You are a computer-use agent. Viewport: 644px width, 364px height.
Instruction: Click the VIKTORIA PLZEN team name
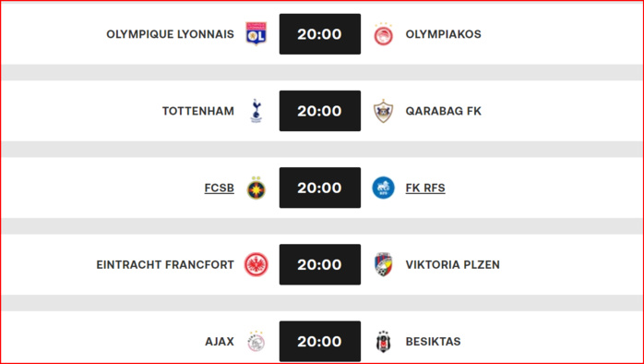(x=453, y=264)
